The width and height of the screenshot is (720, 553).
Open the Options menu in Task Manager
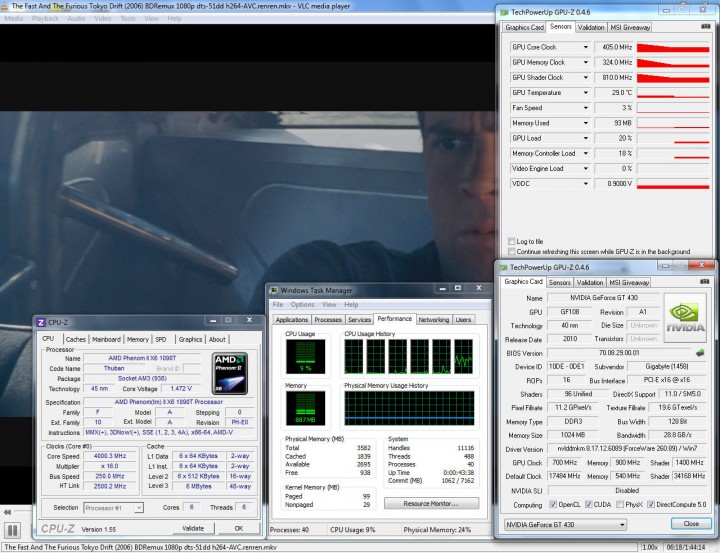pos(302,305)
